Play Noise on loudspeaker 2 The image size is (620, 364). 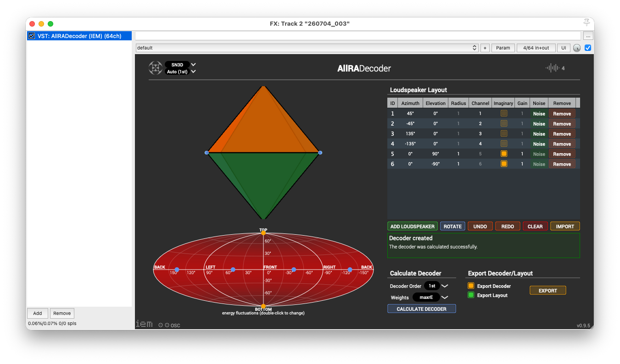point(539,124)
